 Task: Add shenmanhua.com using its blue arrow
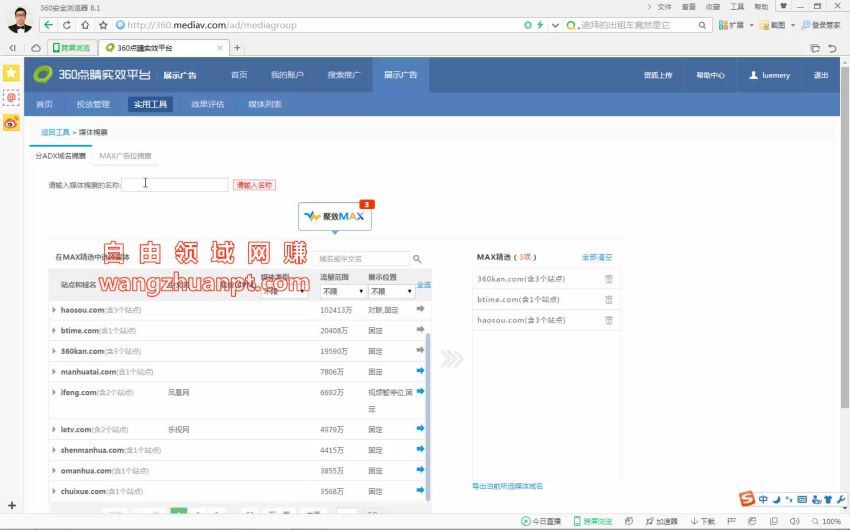(420, 449)
